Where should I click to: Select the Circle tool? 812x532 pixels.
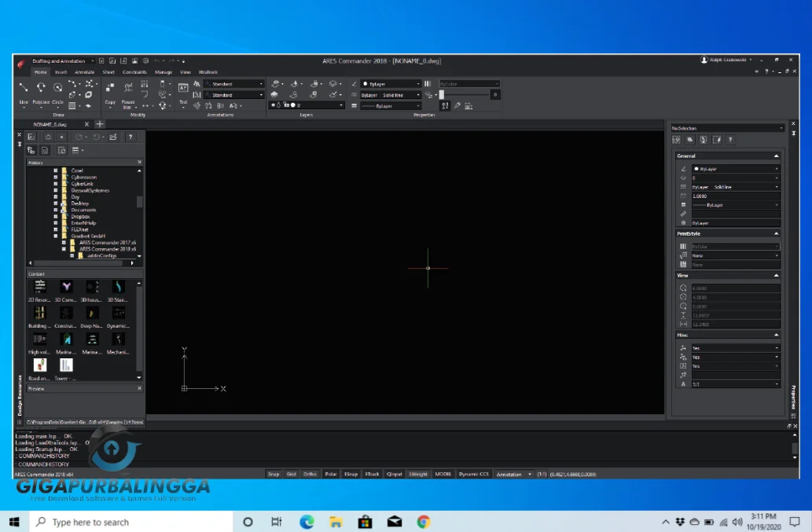[58, 89]
